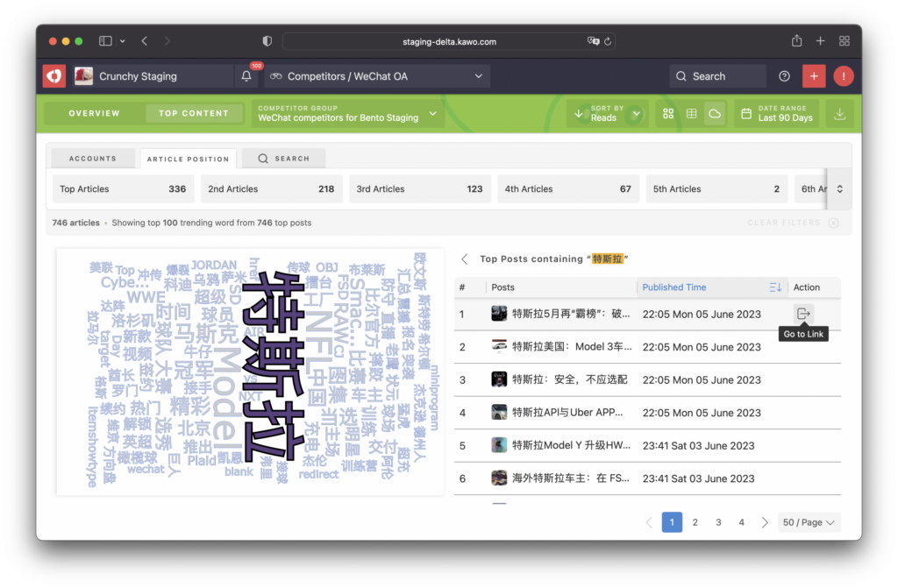Select the Article Position tab
898x588 pixels.
(188, 159)
